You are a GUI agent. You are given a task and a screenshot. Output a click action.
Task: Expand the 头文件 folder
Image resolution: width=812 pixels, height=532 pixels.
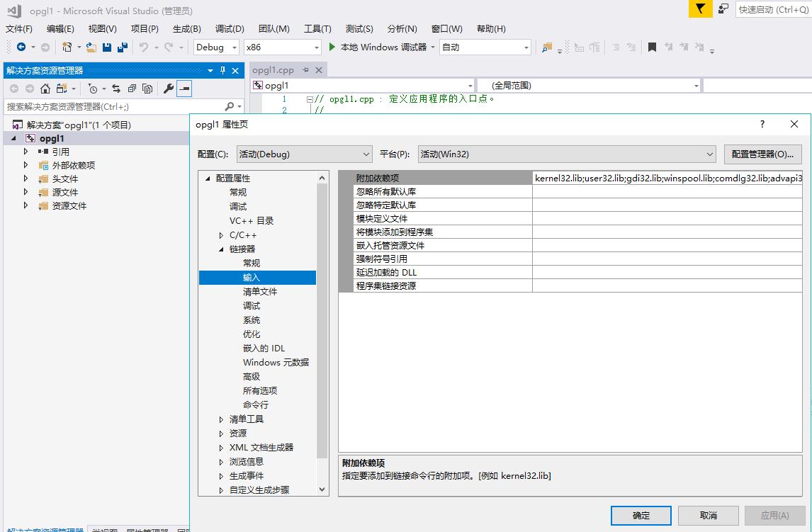tap(26, 179)
